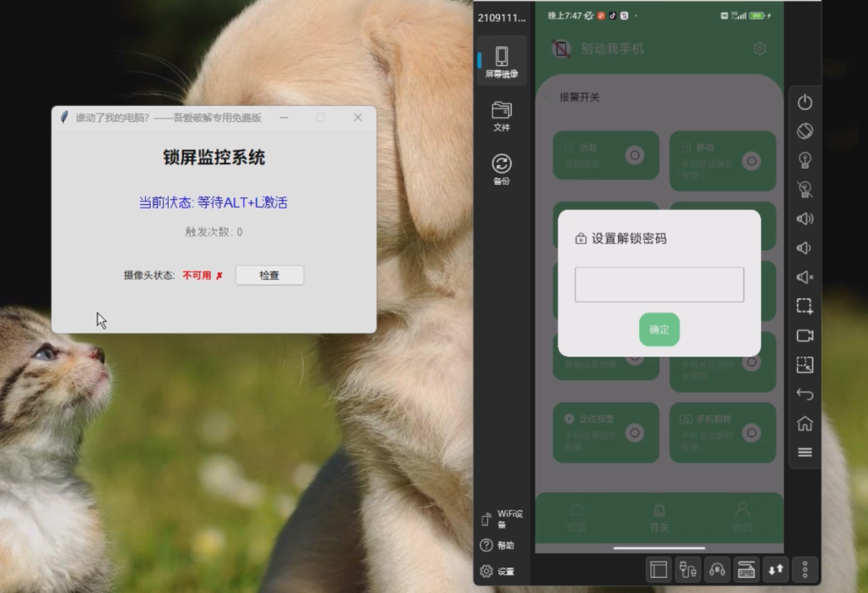This screenshot has width=868, height=593.
Task: Select the rotate screen icon
Action: click(x=804, y=131)
